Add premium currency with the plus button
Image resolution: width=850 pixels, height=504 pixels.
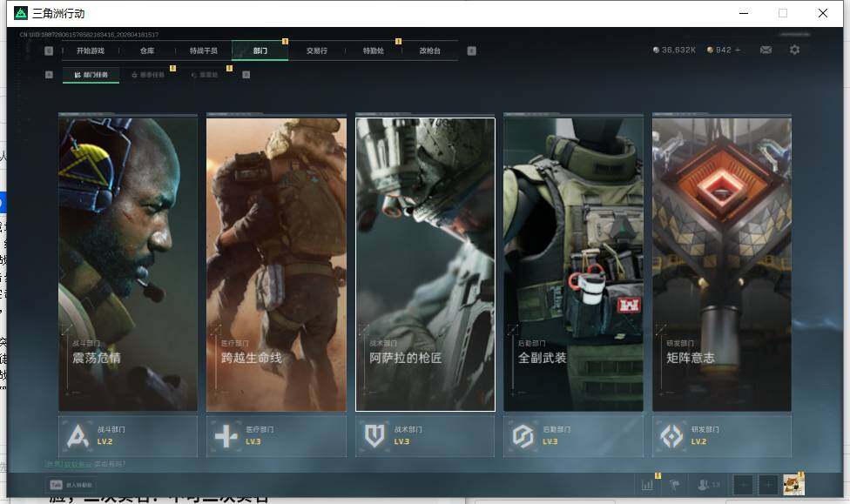(x=738, y=50)
